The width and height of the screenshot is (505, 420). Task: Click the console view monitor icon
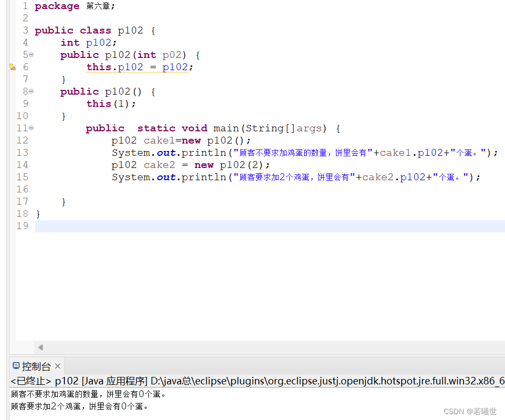click(x=16, y=366)
